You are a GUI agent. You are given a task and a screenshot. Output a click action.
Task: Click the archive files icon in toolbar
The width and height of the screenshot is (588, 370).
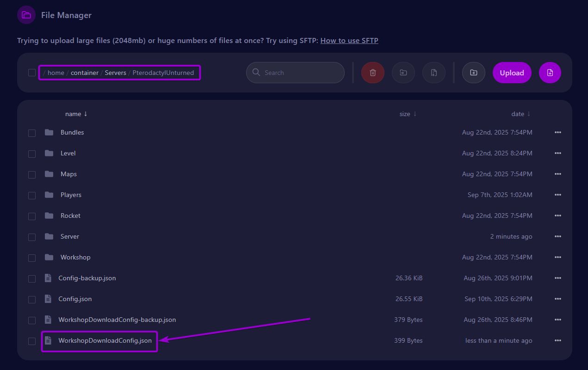point(434,73)
